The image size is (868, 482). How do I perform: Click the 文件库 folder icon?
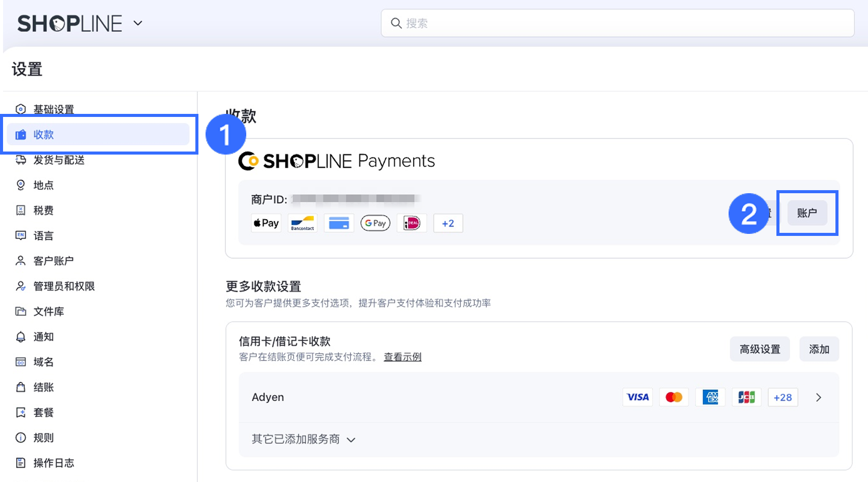(20, 312)
